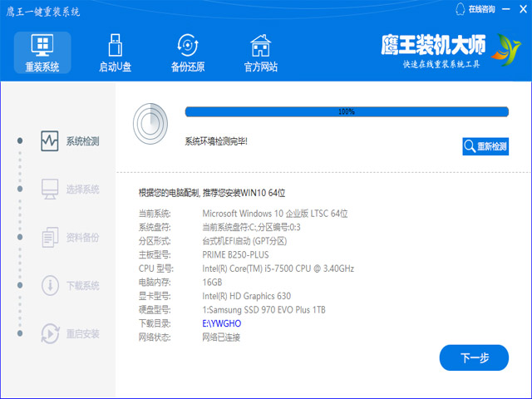532x399 pixels.
Task: Click the 选择系统 step label
Action: click(82, 190)
